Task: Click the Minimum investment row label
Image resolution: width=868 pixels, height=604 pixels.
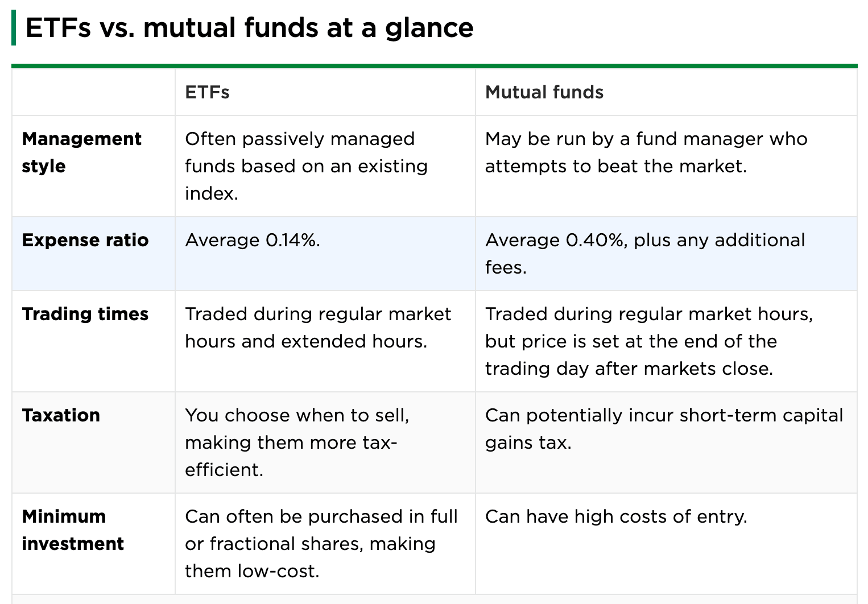Action: (73, 530)
